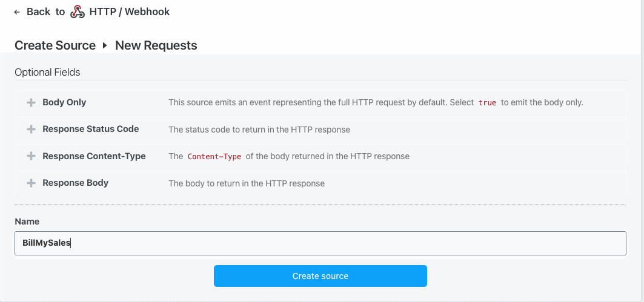The height and width of the screenshot is (302, 644).
Task: Expand the Response Status Code label
Action: 90,129
